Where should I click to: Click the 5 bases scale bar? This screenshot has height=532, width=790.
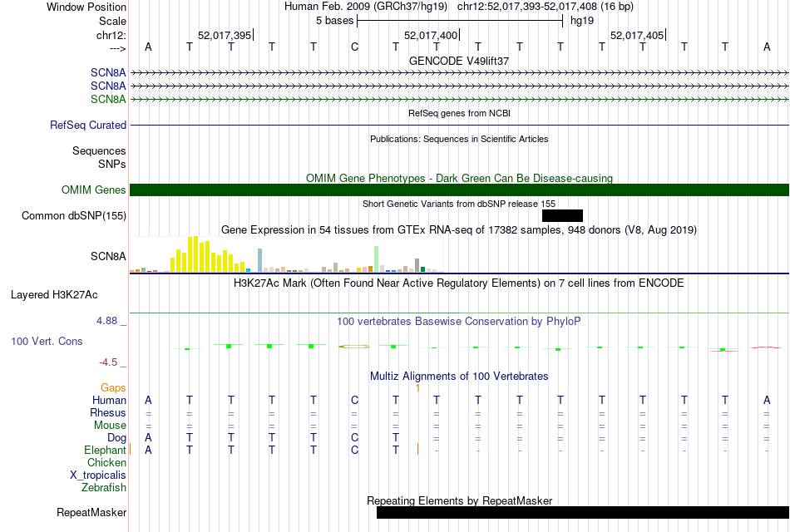[x=460, y=21]
